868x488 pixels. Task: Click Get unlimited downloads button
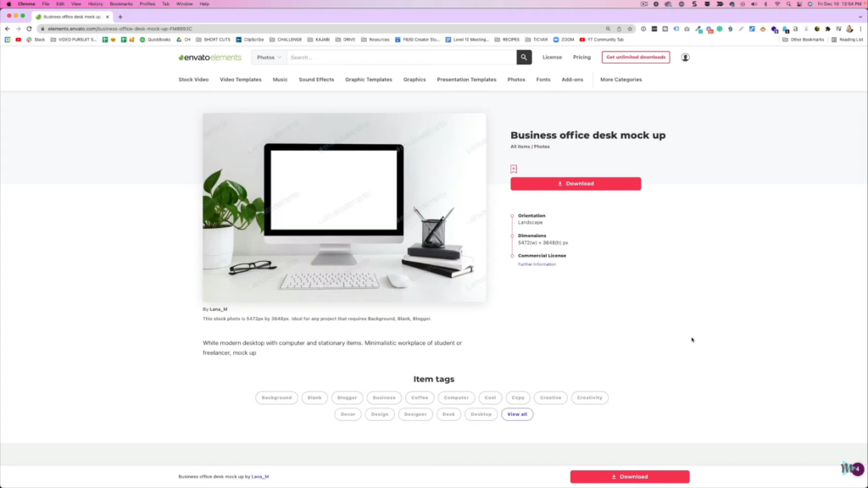pos(636,57)
